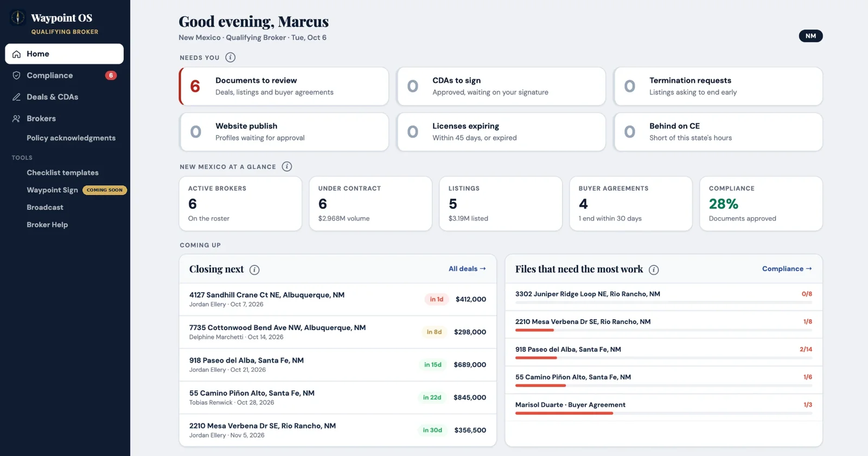868x456 pixels.
Task: Follow the All deals link
Action: (x=467, y=269)
